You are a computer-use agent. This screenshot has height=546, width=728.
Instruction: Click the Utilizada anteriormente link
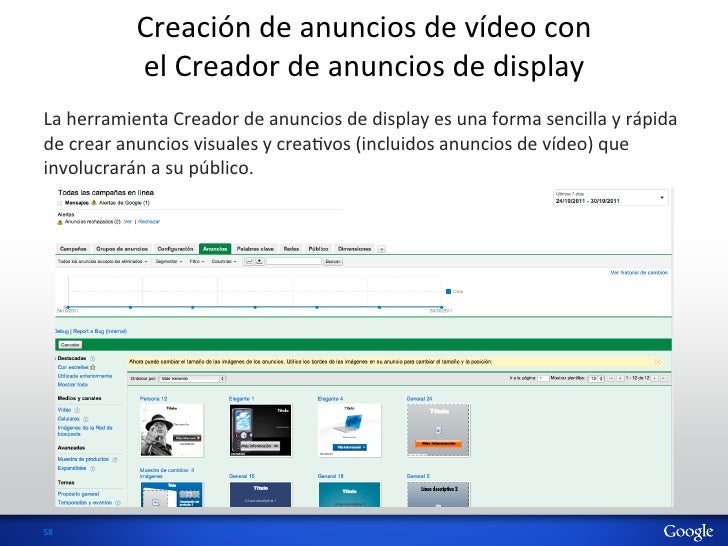[84, 376]
